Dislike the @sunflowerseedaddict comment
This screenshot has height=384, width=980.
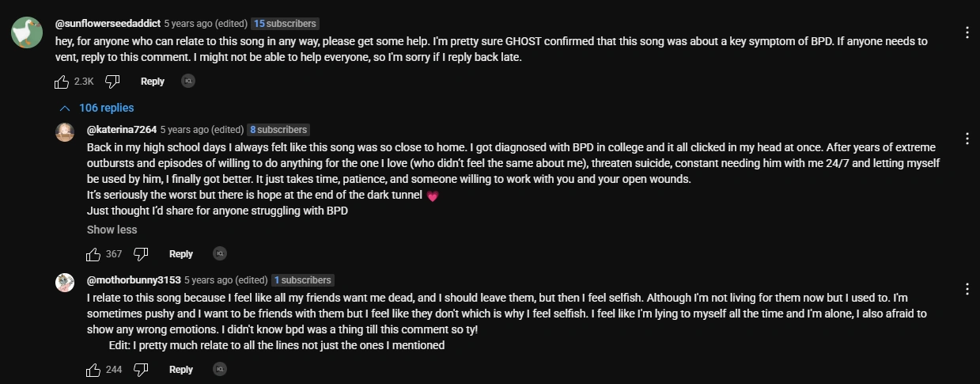pos(112,81)
